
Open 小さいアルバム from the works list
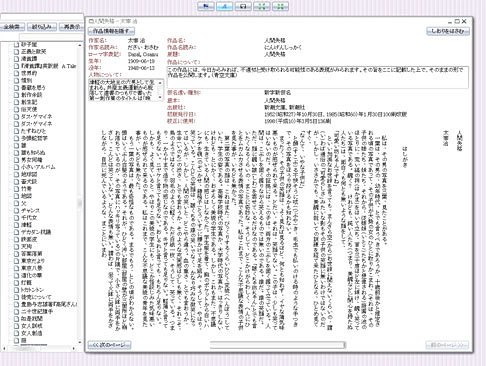[38, 167]
